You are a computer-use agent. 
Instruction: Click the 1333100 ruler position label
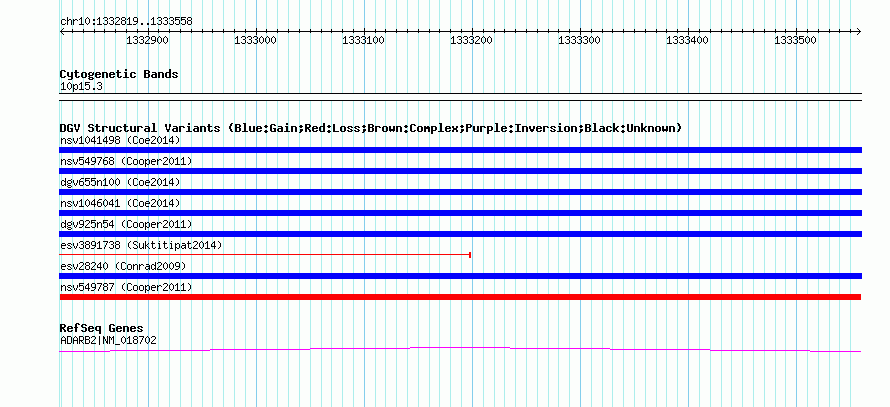363,40
